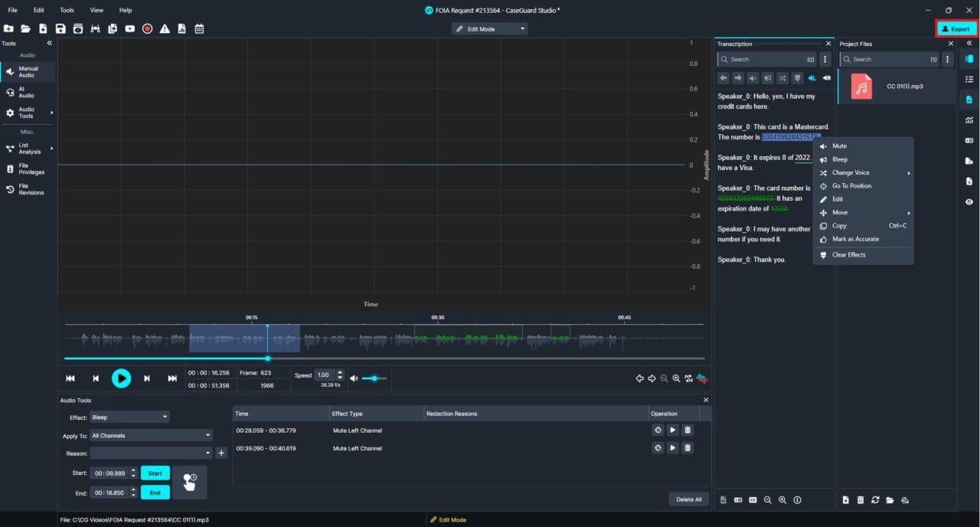Select the CC 01(1).mp3 file in Project Files

896,87
